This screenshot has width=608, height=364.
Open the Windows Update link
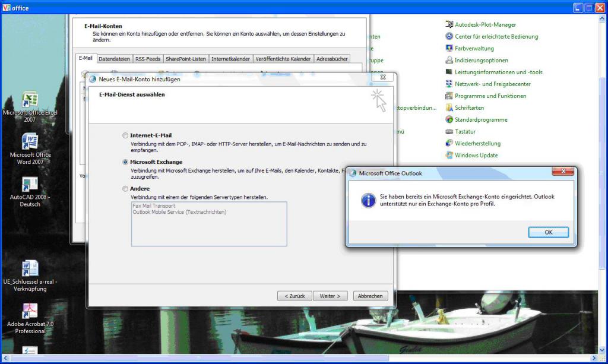(x=476, y=155)
